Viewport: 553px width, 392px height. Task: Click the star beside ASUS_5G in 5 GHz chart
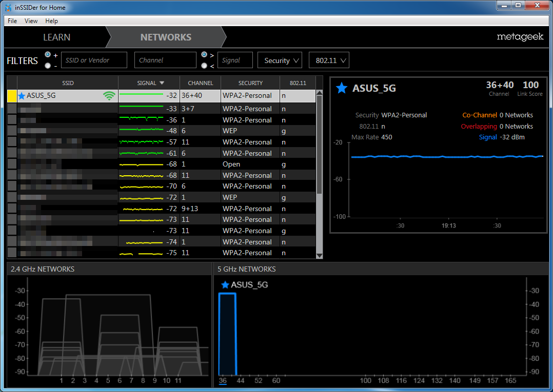(x=225, y=284)
